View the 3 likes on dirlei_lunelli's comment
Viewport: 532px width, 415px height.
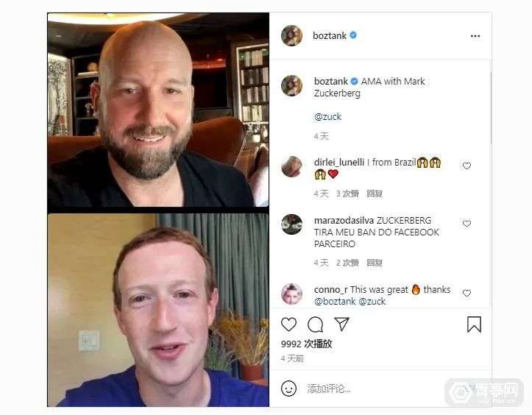[347, 194]
